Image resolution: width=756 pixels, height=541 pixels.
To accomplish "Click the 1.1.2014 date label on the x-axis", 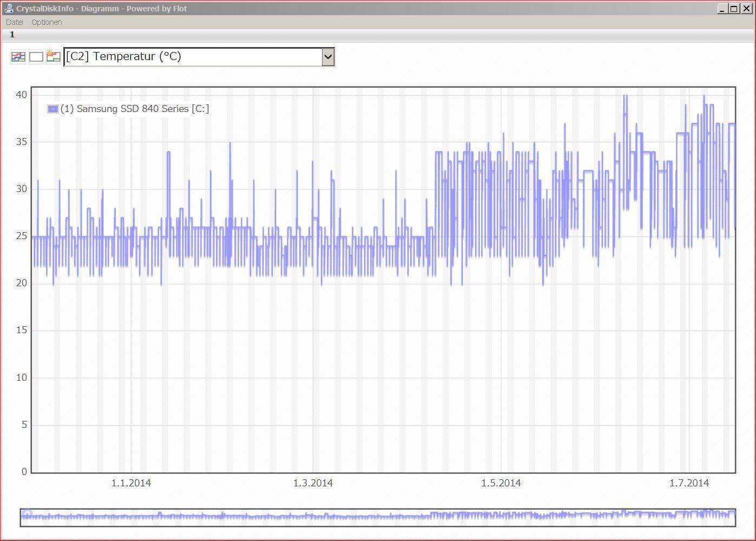I will [x=131, y=483].
